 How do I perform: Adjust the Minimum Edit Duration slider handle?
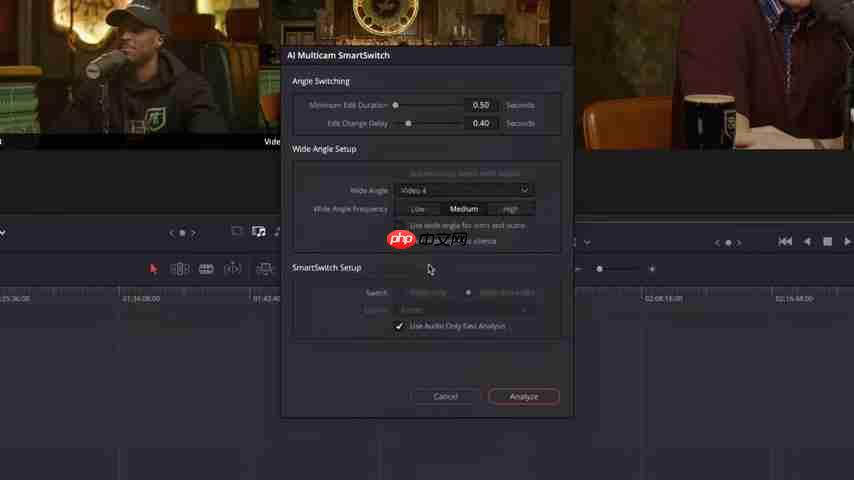pyautogui.click(x=395, y=105)
